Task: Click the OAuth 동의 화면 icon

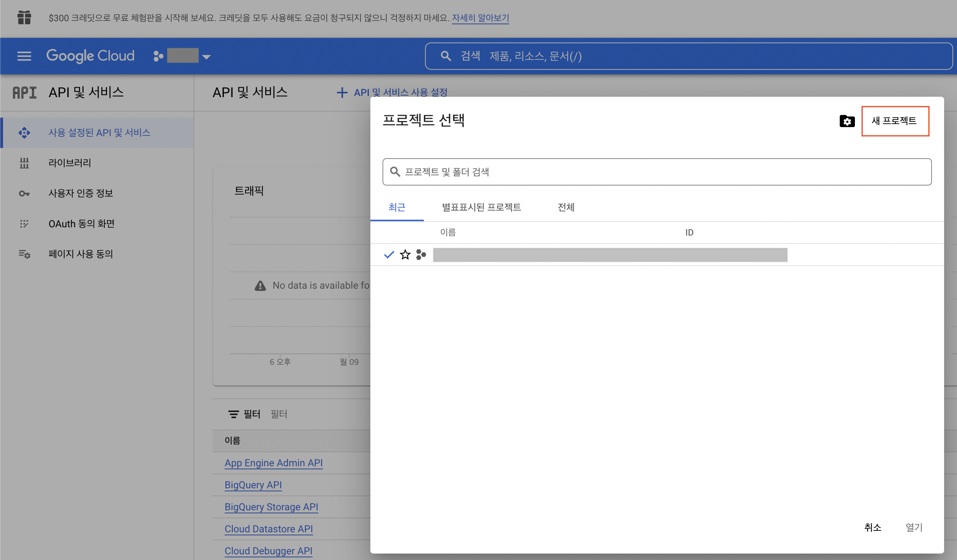Action: tap(24, 223)
